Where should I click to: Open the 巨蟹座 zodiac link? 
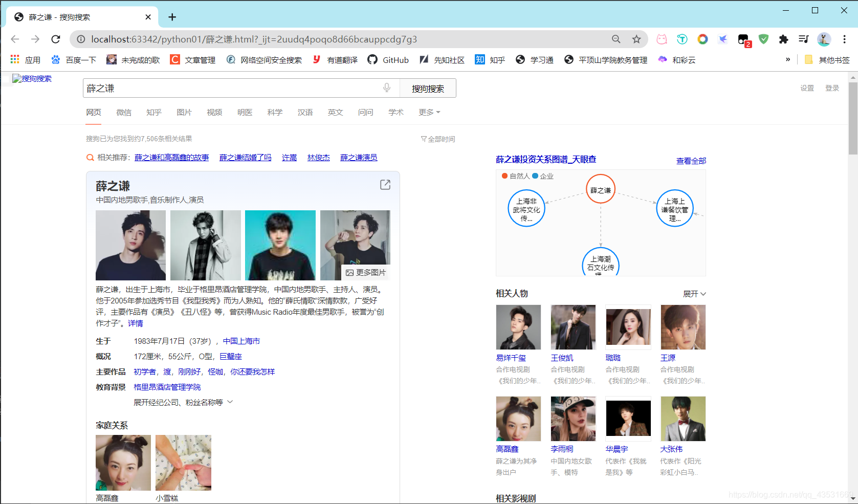click(231, 357)
